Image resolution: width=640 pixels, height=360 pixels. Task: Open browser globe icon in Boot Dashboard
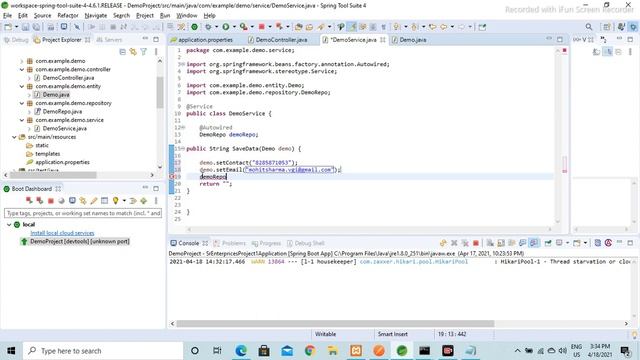click(x=61, y=200)
